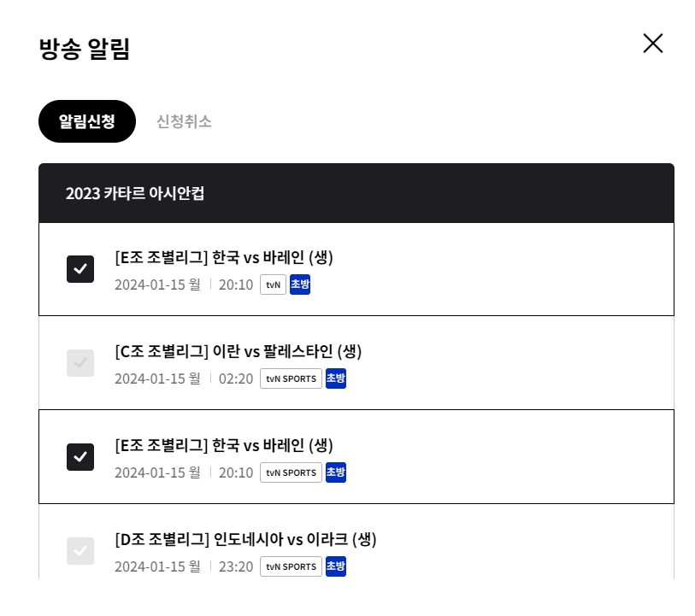The height and width of the screenshot is (616, 695).
Task: Click the 초방 badge on the second Korea vs Bahrain row
Action: 335,472
